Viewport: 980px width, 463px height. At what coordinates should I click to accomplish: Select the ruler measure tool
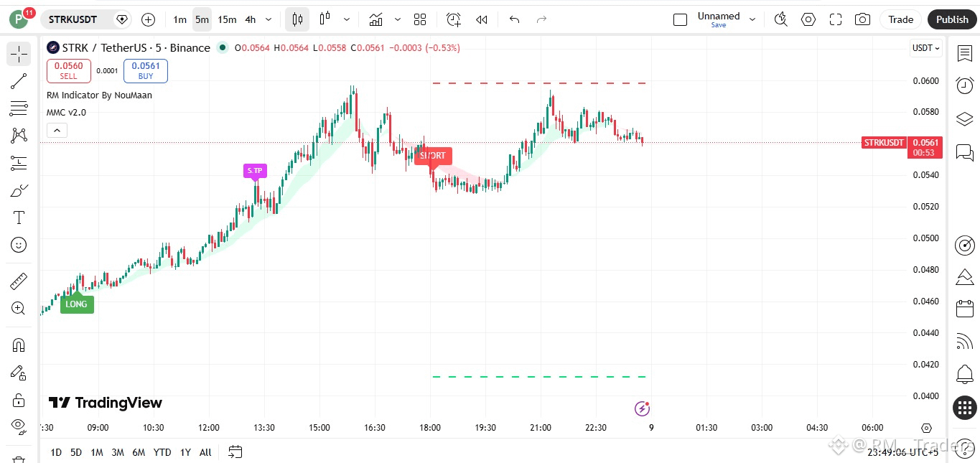[19, 281]
